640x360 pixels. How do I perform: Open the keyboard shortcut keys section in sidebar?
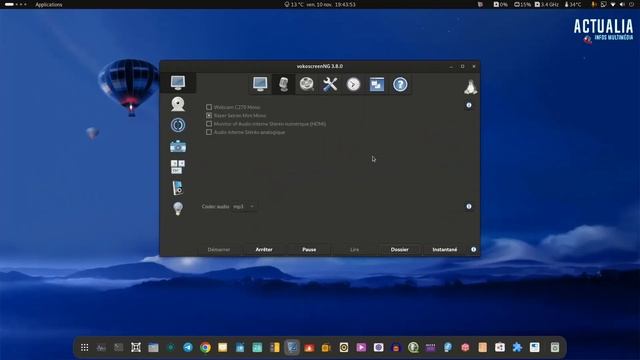click(178, 167)
